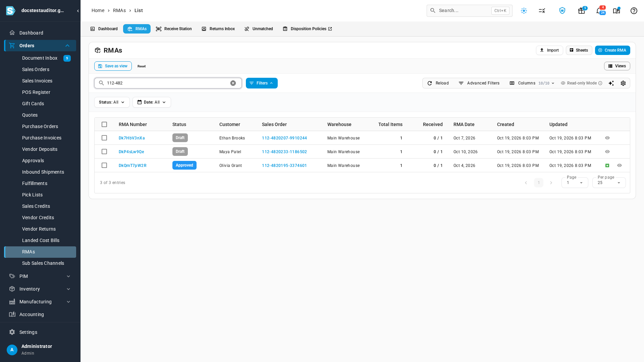This screenshot has height=362, width=644.
Task: Check the row for Dk7HbV3nXa
Action: 104,138
